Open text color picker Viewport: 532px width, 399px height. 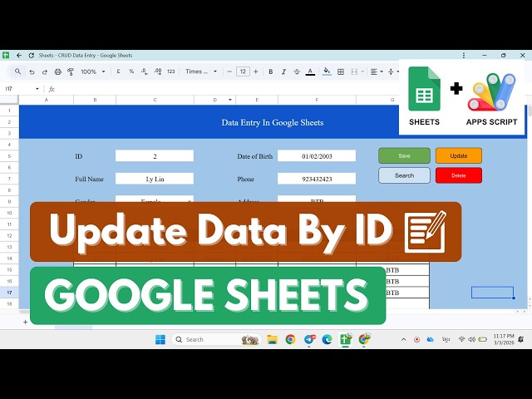(310, 71)
